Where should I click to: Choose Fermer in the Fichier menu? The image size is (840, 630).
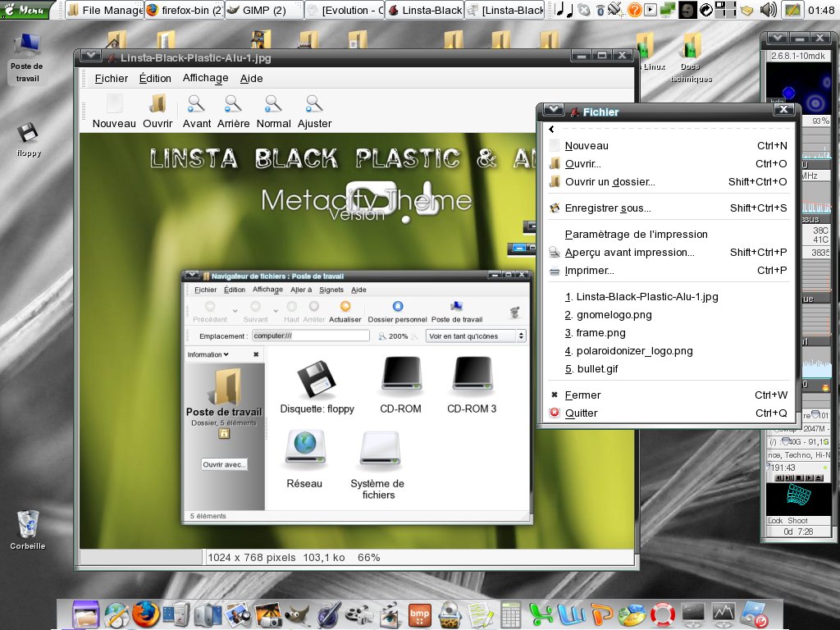[x=668, y=395]
